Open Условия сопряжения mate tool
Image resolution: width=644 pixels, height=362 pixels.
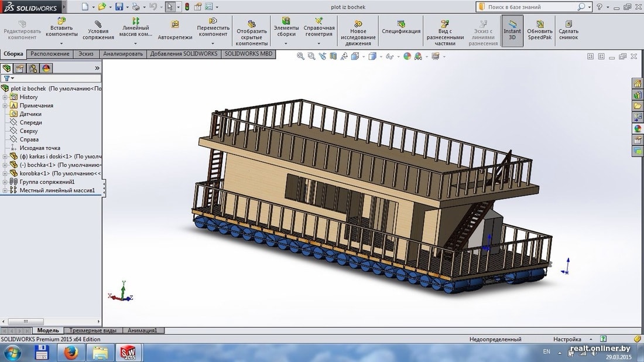click(x=98, y=24)
